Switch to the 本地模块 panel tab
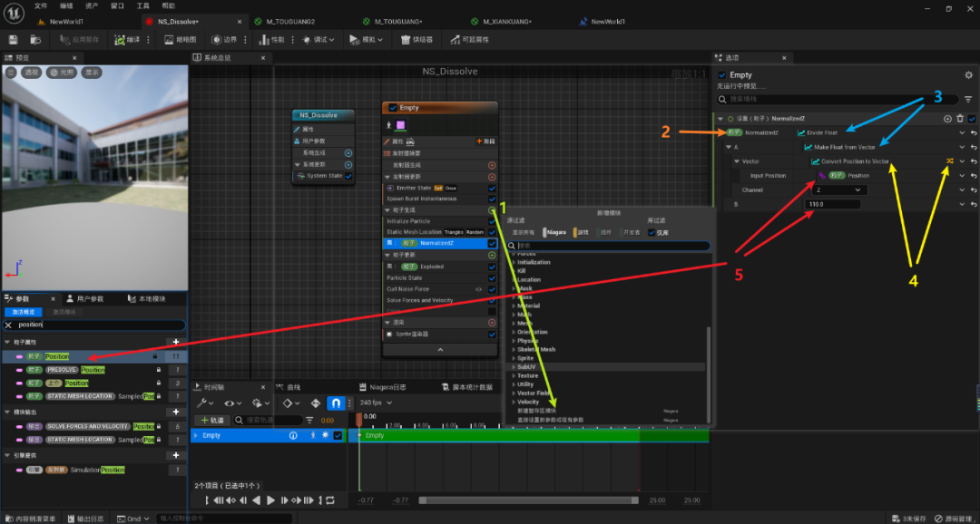 (x=146, y=298)
